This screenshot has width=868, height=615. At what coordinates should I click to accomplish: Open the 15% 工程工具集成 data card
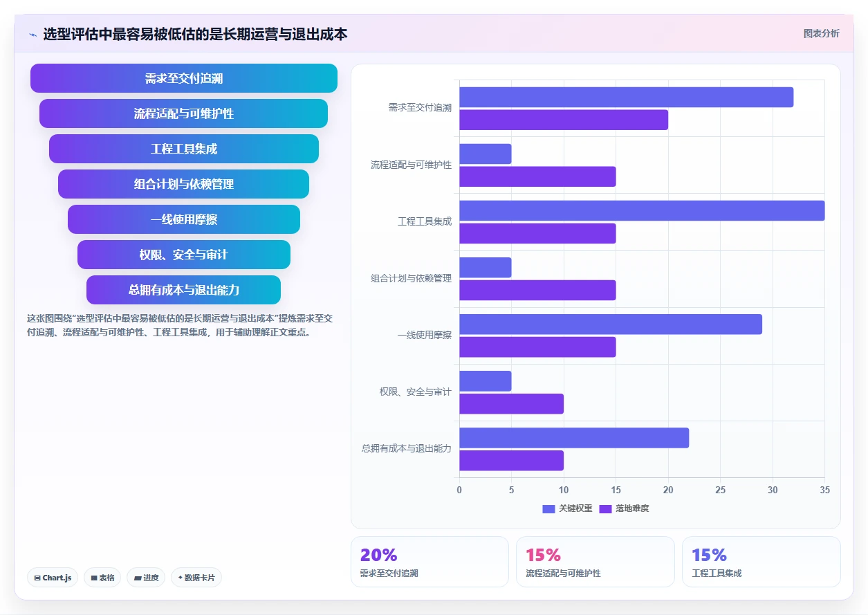click(x=761, y=562)
